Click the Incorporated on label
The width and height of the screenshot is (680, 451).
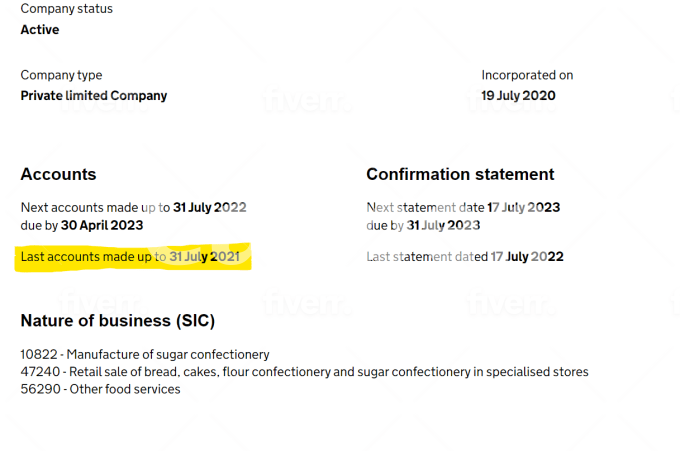coord(527,75)
